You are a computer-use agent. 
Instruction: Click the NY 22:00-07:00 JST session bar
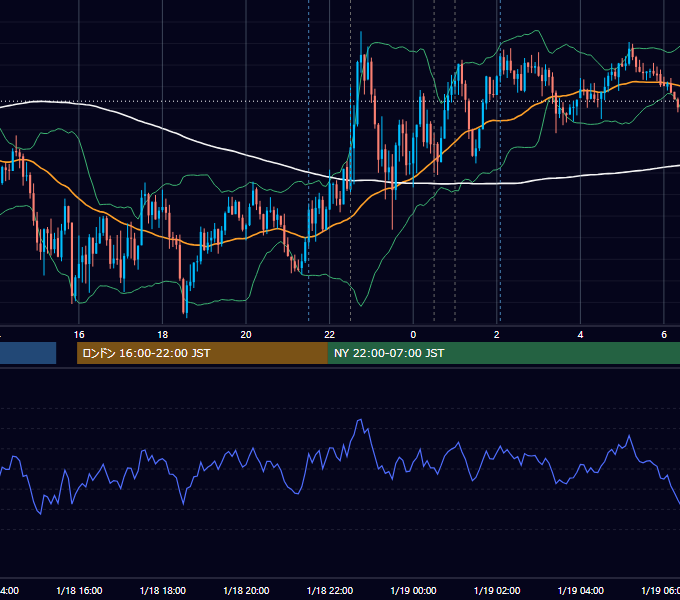point(503,353)
